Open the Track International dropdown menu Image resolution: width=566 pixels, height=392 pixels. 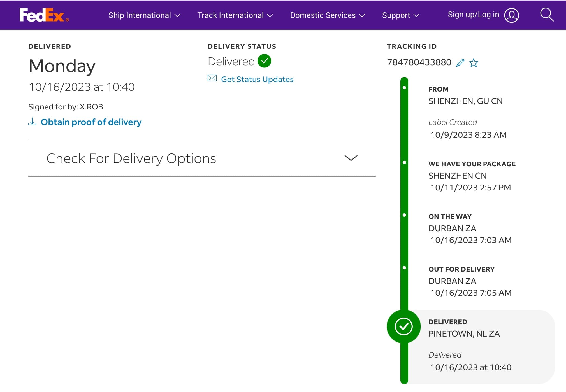click(x=235, y=15)
